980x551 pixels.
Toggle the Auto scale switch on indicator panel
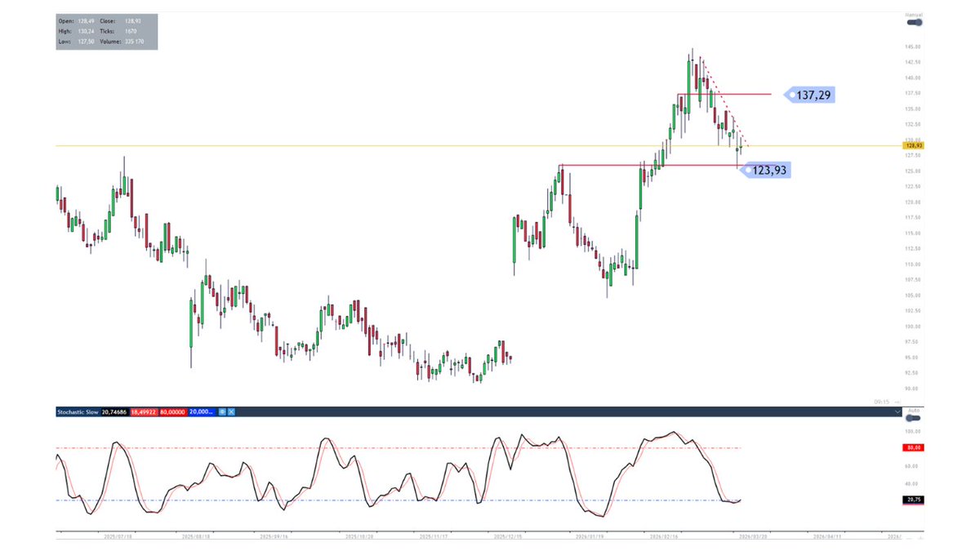[914, 418]
